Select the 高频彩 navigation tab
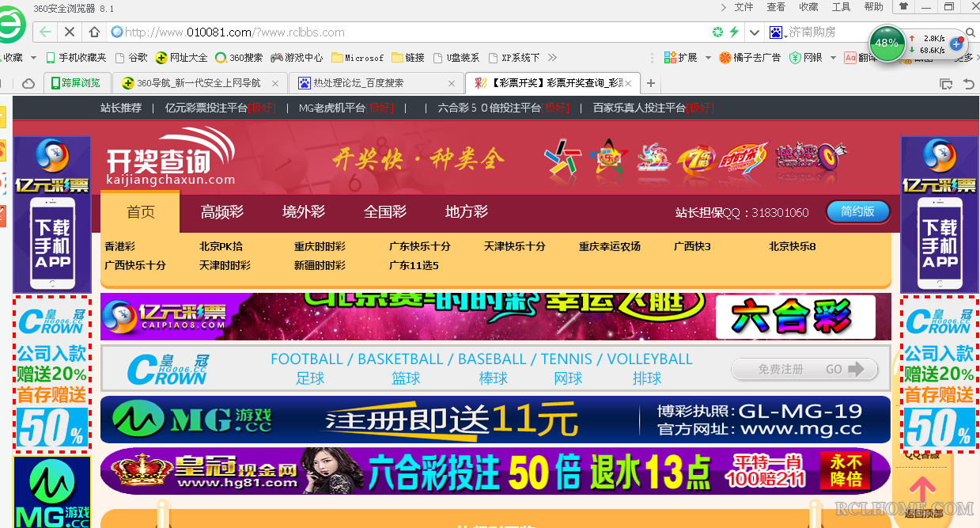Viewport: 980px width, 528px height. (222, 212)
